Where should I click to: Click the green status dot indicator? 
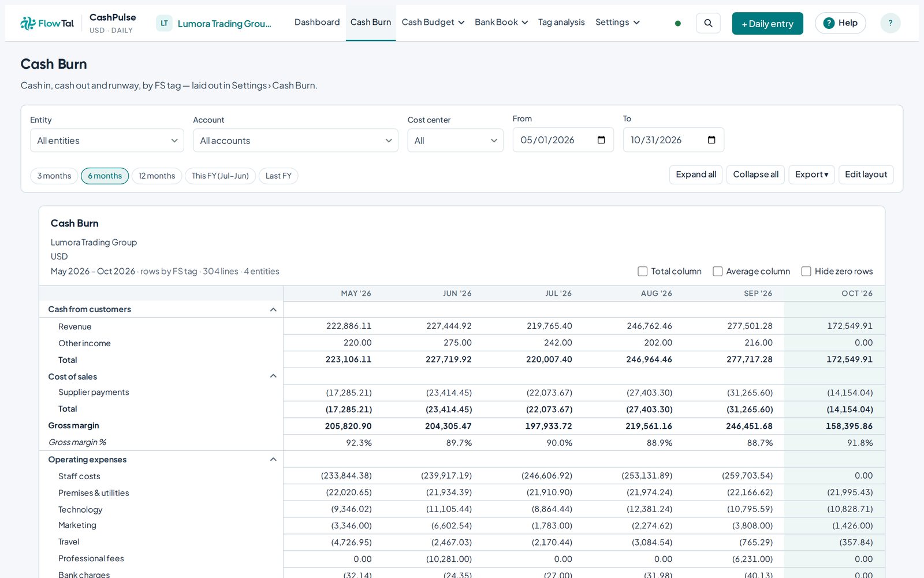[x=678, y=24]
